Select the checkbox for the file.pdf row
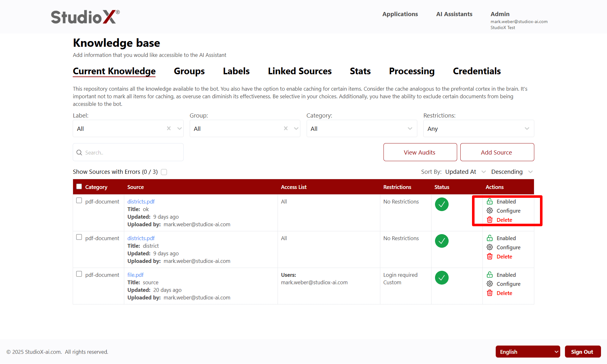 coord(79,274)
